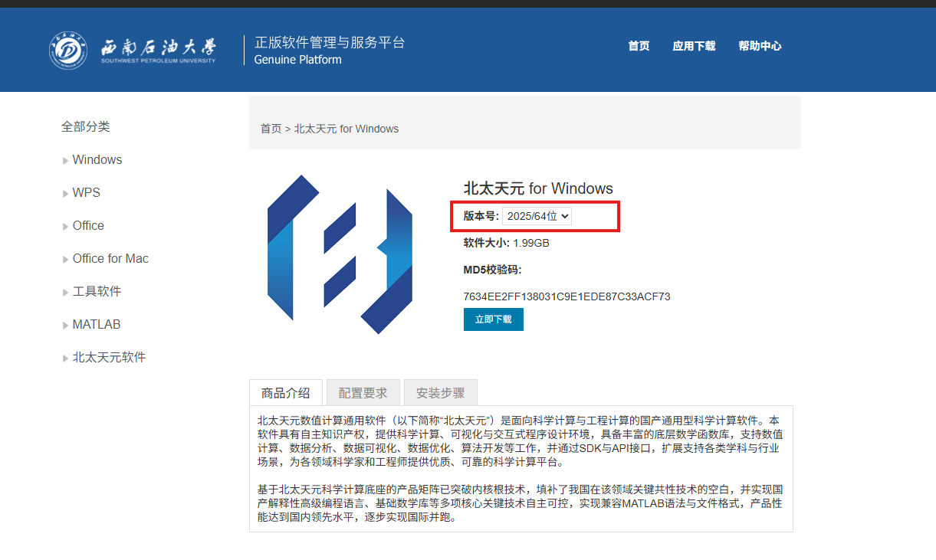The height and width of the screenshot is (560, 936).
Task: Click the 北太天元 for Windows breadcrumb
Action: (x=346, y=129)
